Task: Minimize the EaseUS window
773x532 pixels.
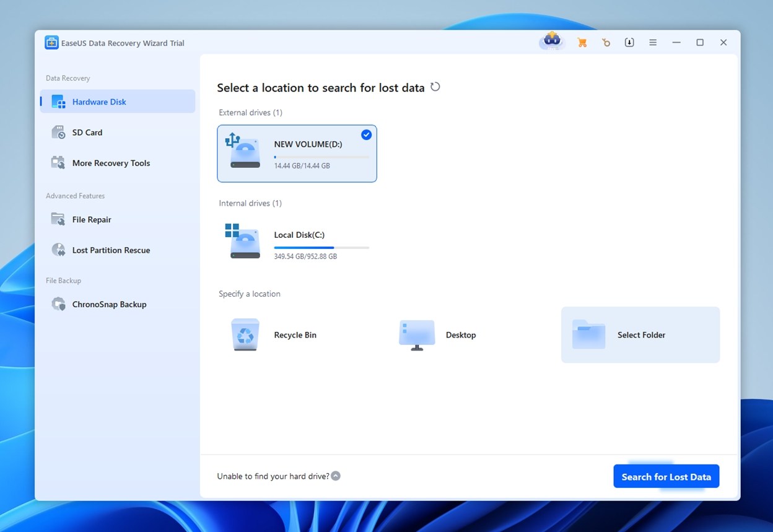Action: 676,43
